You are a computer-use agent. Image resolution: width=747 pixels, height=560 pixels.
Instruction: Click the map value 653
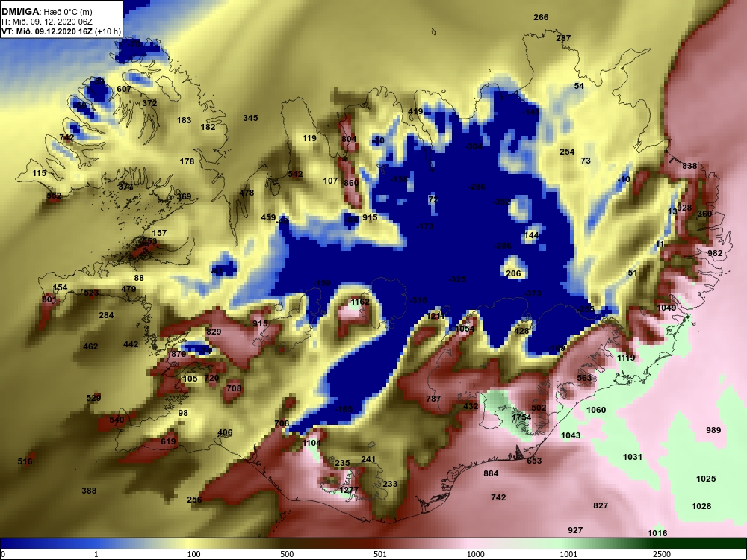pos(534,461)
